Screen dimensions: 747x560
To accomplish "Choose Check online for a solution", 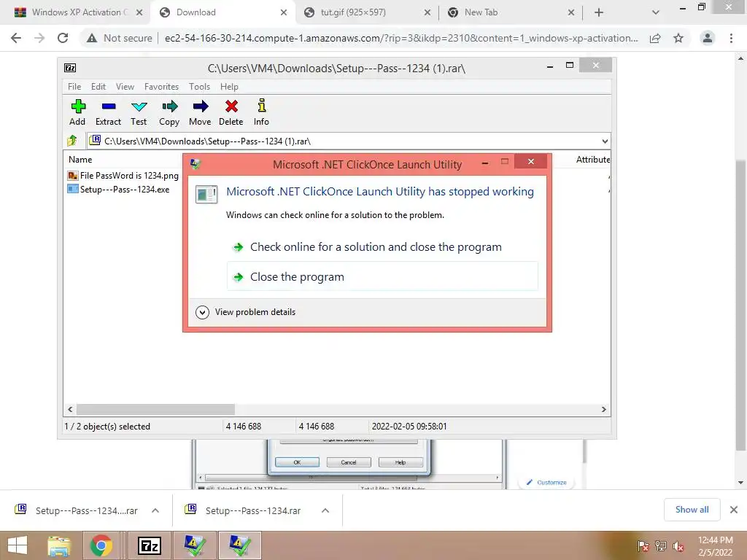I will coord(376,247).
